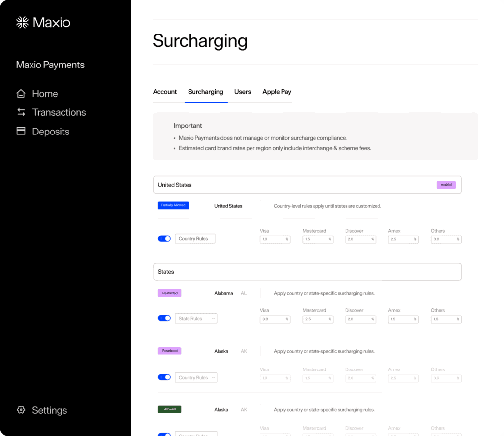Click the Partially Allowed badge
504x436 pixels.
pos(173,205)
